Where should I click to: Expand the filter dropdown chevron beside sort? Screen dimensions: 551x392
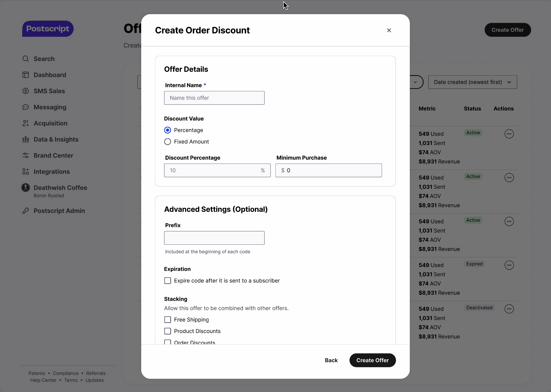[415, 82]
